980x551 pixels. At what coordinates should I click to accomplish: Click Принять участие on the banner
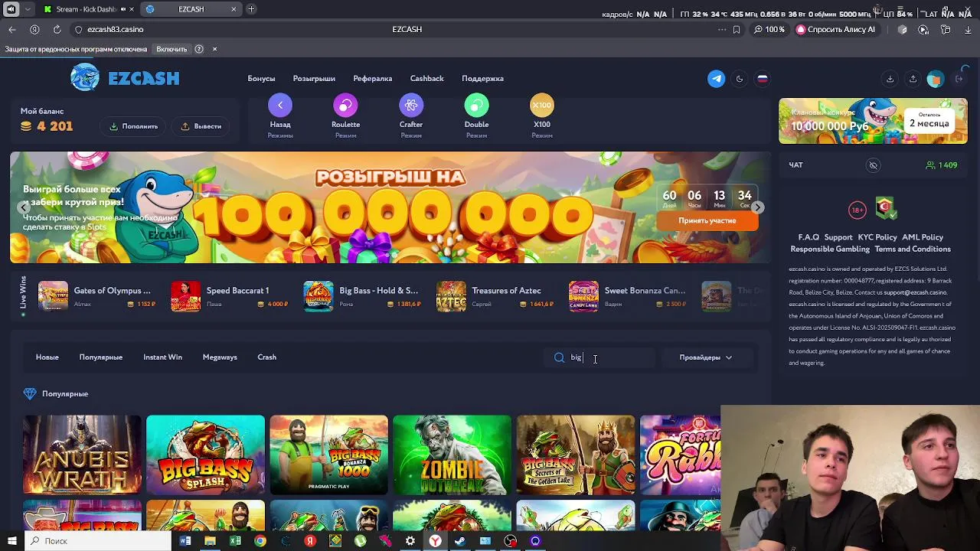[707, 220]
